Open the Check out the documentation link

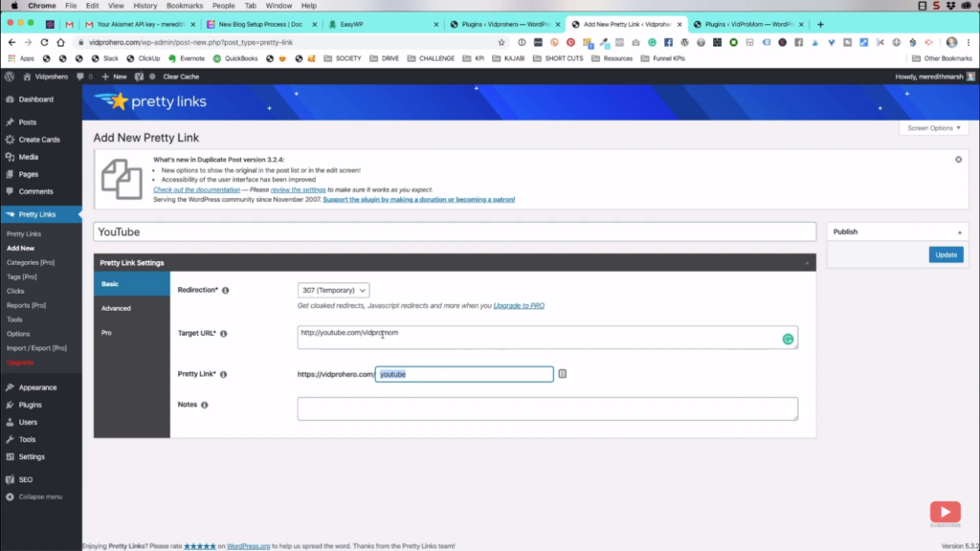196,190
